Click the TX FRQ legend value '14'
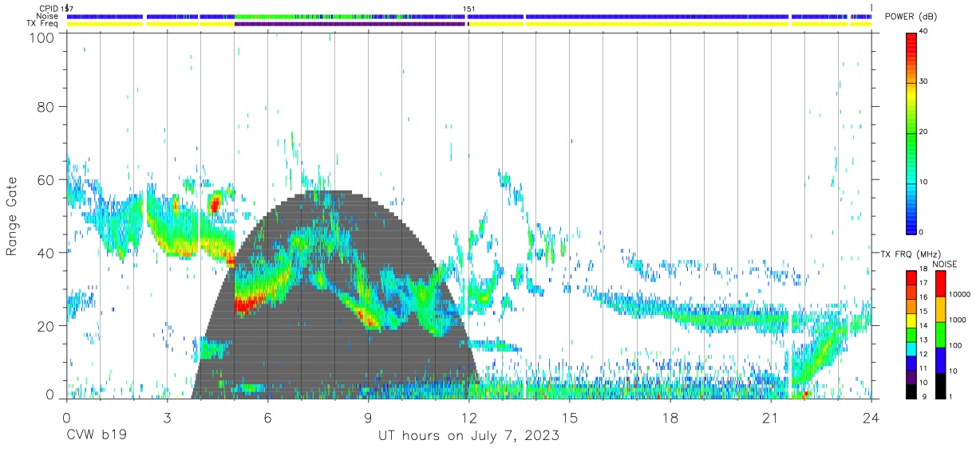 coord(923,326)
